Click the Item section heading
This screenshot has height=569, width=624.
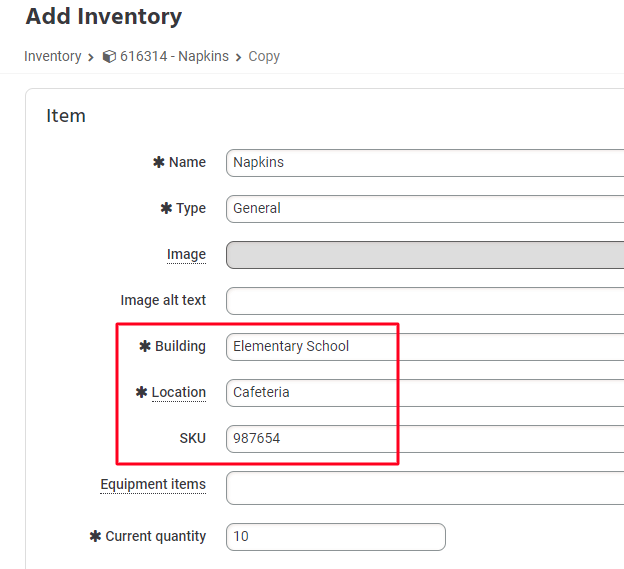coord(66,116)
